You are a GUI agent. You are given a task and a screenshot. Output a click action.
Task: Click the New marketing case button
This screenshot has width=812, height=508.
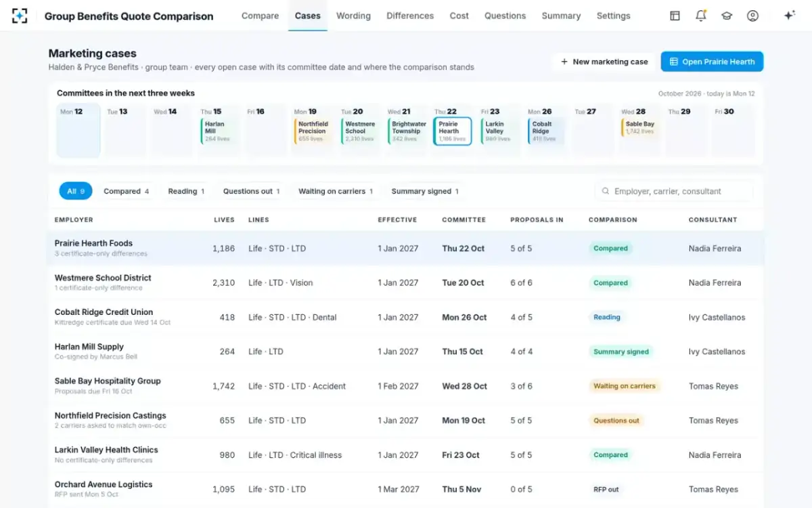pos(604,62)
